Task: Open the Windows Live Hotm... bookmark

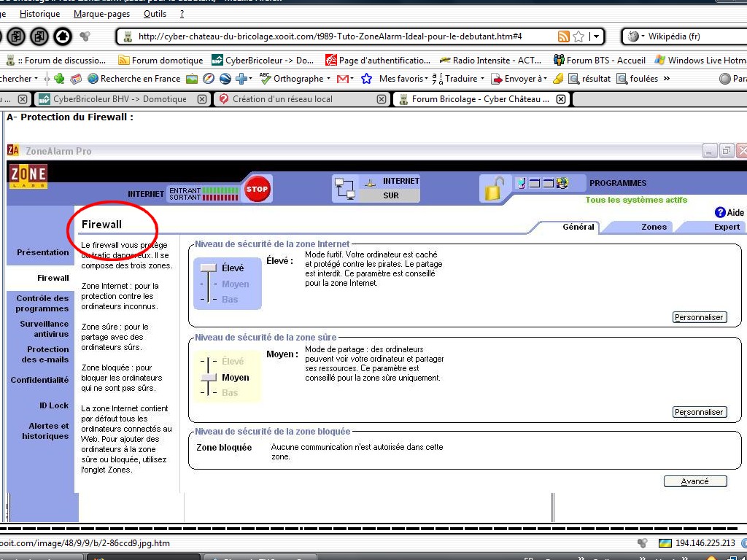Action: 700,60
